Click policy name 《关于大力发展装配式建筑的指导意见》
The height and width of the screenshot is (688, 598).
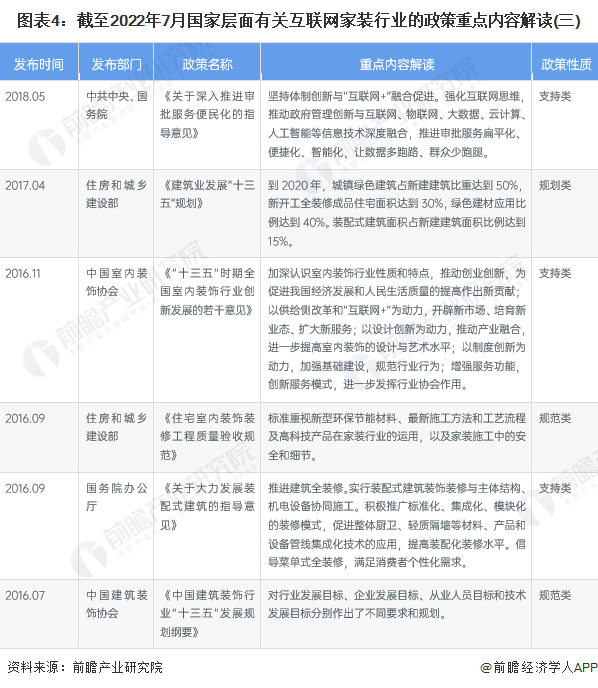tap(207, 507)
